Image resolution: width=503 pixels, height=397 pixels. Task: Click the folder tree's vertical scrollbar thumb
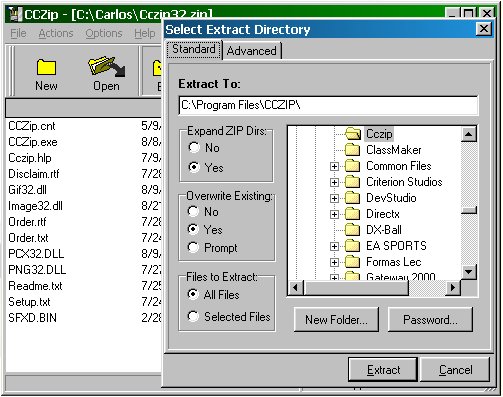point(469,210)
